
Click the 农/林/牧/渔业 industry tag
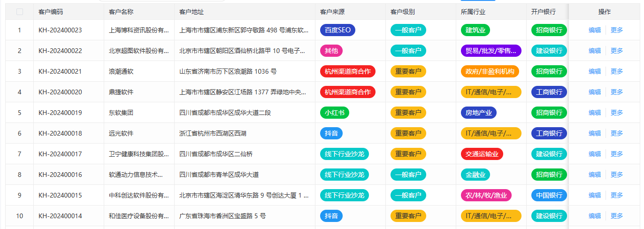tap(486, 195)
